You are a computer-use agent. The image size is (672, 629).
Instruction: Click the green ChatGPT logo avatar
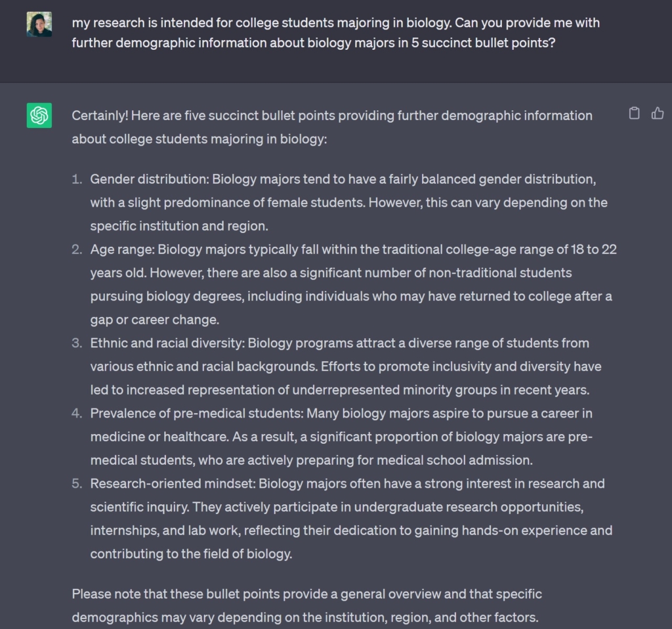(x=39, y=116)
